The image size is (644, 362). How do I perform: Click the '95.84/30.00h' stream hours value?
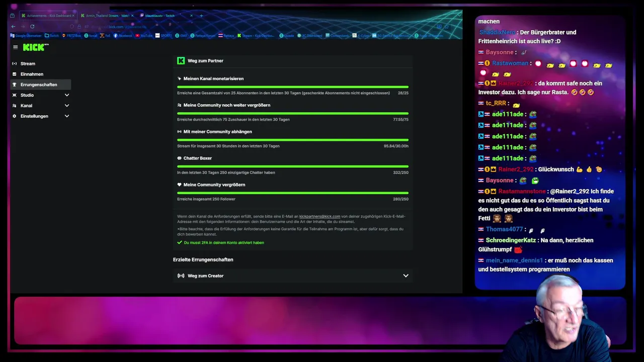pos(396,146)
